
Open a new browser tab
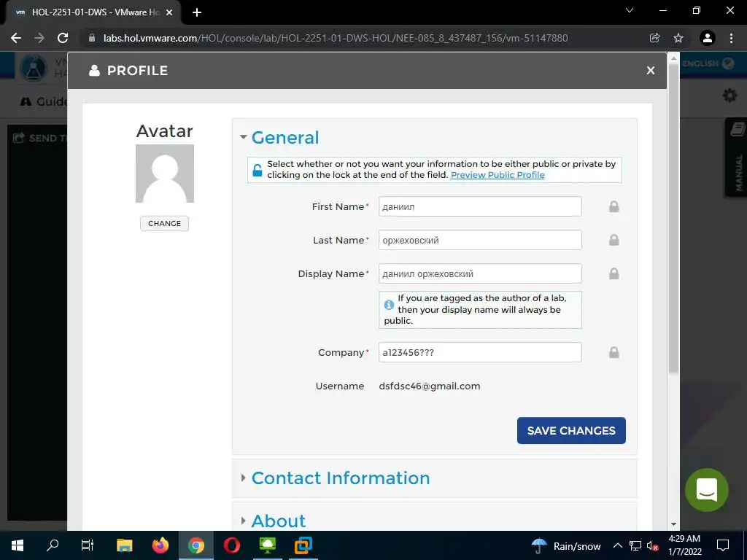[x=197, y=12]
